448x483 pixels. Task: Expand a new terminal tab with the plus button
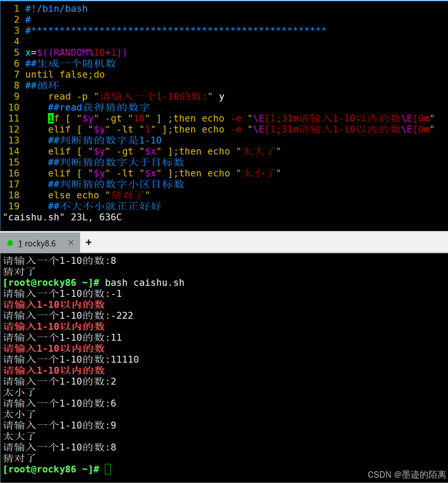coord(88,242)
